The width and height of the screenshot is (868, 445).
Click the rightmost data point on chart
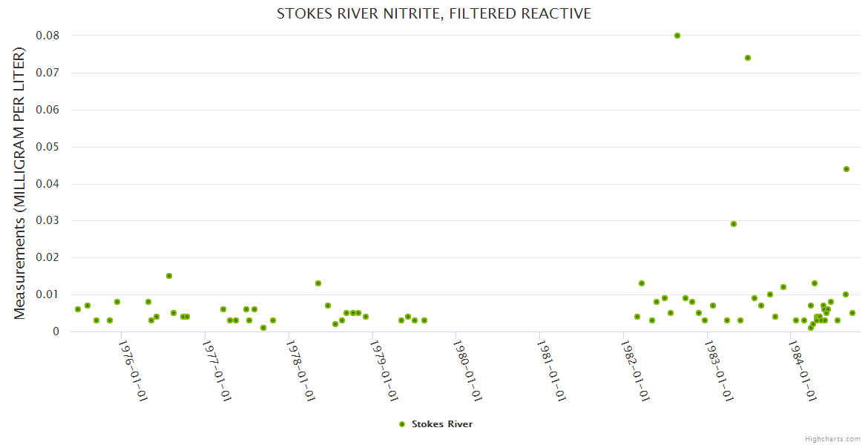(852, 313)
